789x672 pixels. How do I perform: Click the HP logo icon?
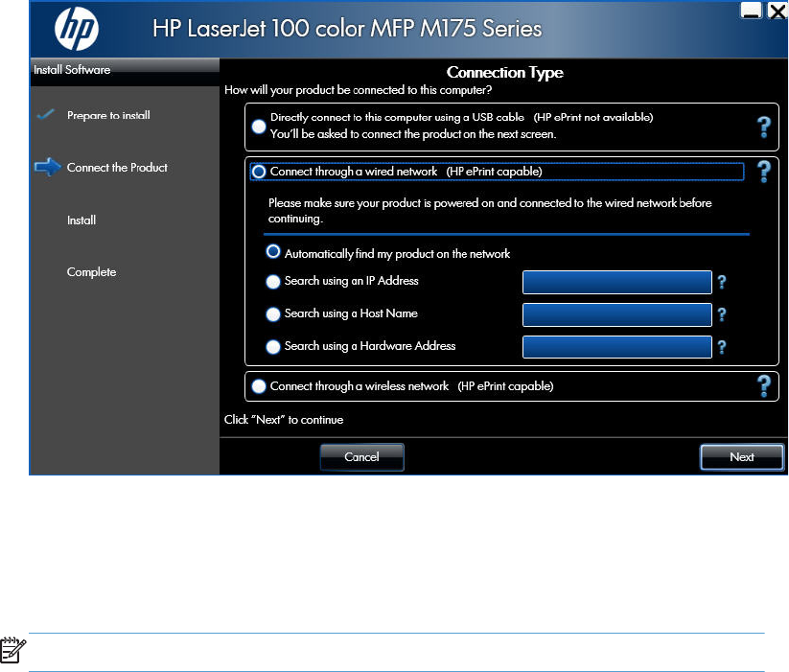[77, 29]
